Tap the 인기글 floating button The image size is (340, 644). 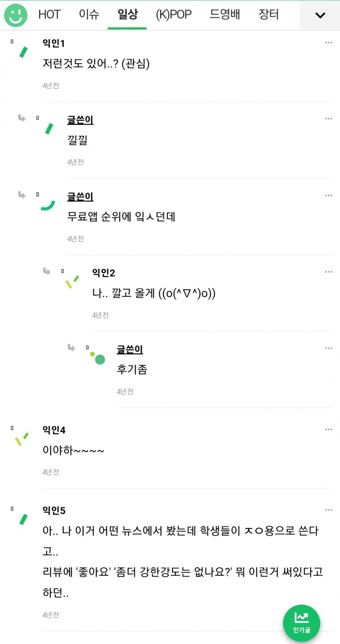302,622
